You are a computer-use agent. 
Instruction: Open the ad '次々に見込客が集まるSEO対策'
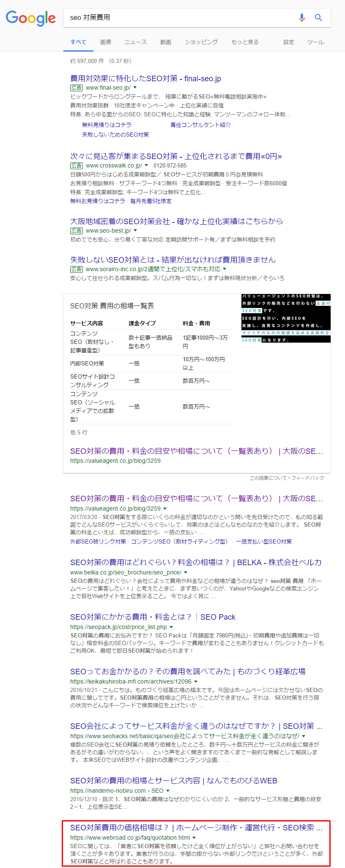coord(176,156)
